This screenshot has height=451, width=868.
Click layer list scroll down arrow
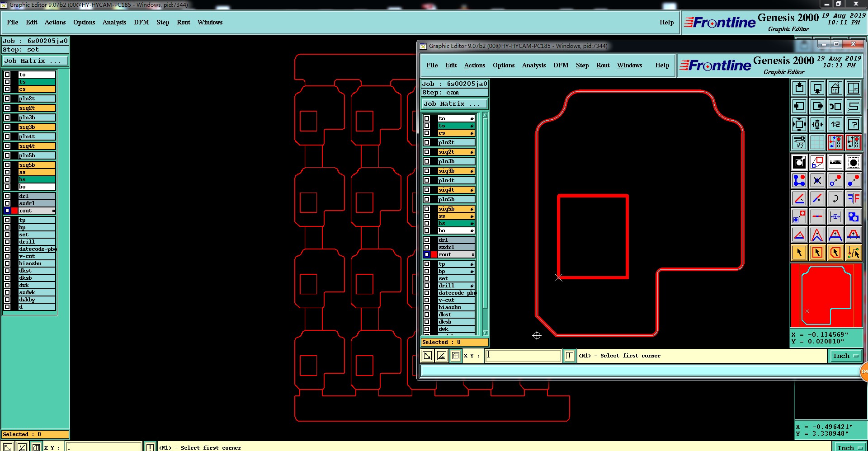[485, 333]
